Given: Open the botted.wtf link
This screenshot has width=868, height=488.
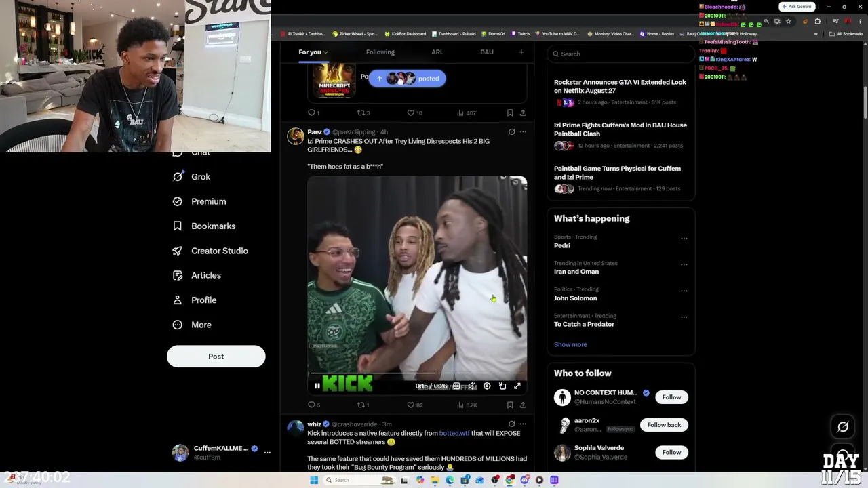Looking at the screenshot, I should pyautogui.click(x=454, y=433).
